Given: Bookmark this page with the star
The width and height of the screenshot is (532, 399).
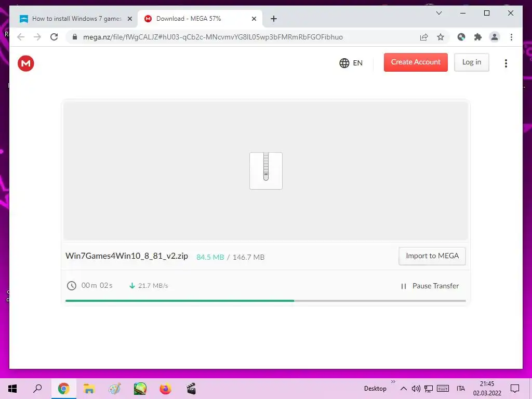Looking at the screenshot, I should click(441, 37).
